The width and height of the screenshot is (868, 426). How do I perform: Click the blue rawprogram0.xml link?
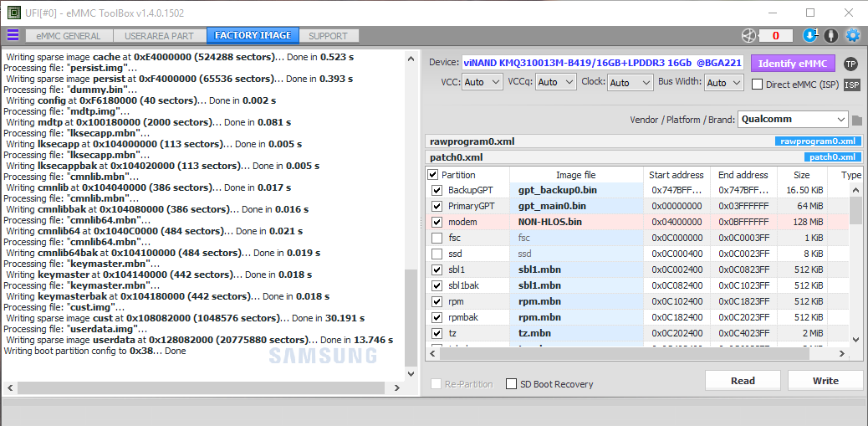(818, 141)
